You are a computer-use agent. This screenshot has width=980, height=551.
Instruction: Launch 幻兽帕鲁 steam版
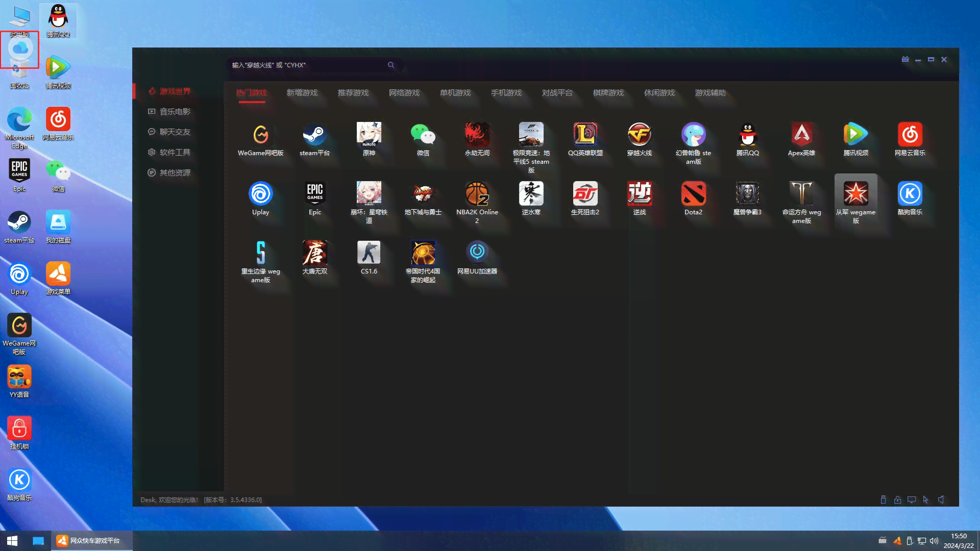tap(694, 143)
